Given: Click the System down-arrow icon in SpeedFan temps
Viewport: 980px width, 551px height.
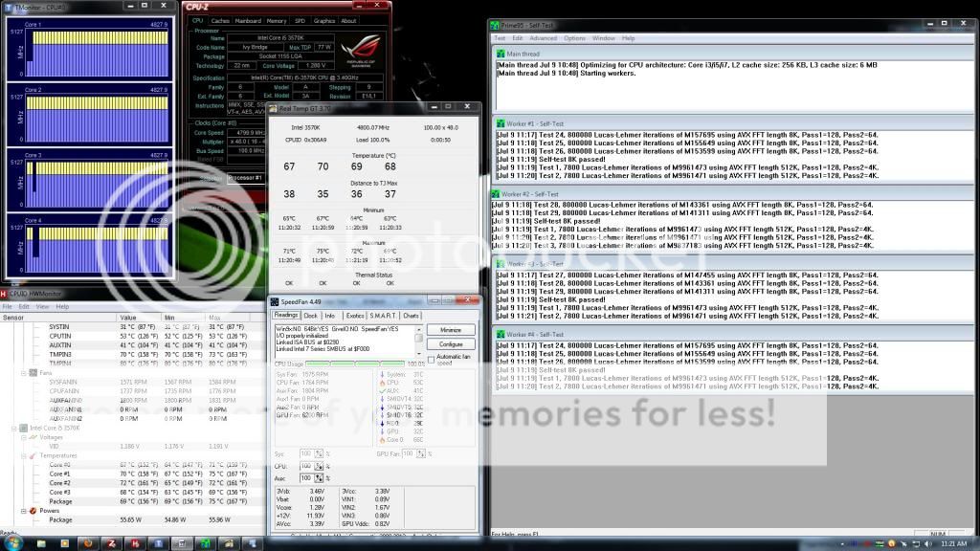Looking at the screenshot, I should coord(382,374).
